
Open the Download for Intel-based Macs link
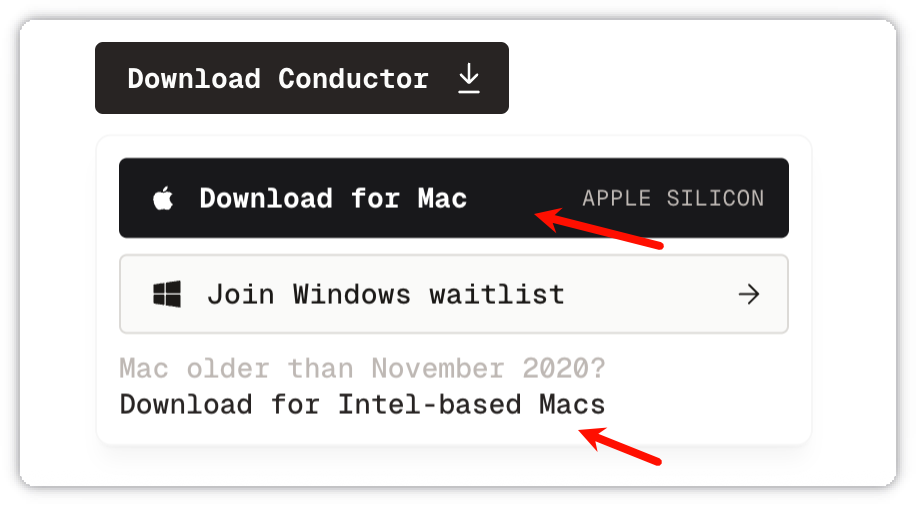coord(362,404)
